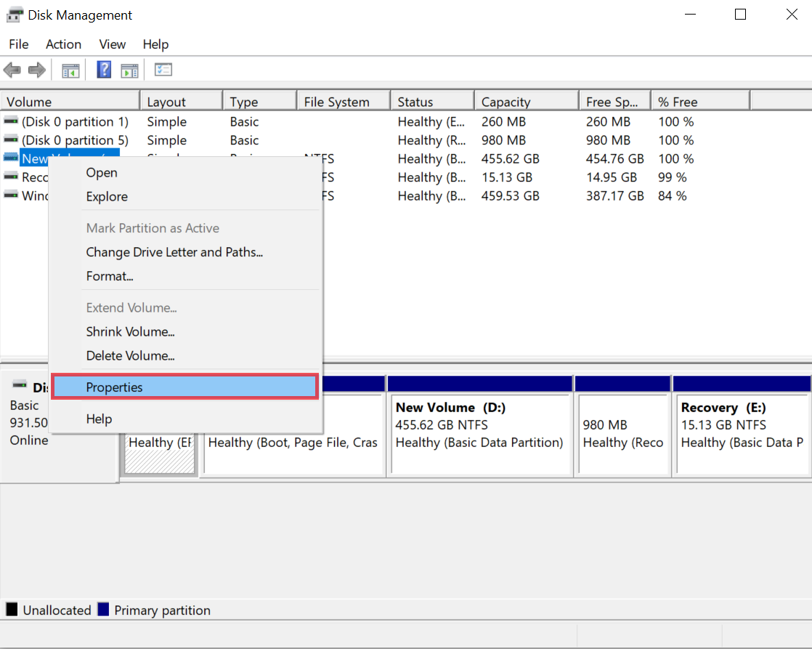Click the 387.17 GB free space cell
The image size is (812, 649).
click(x=614, y=195)
